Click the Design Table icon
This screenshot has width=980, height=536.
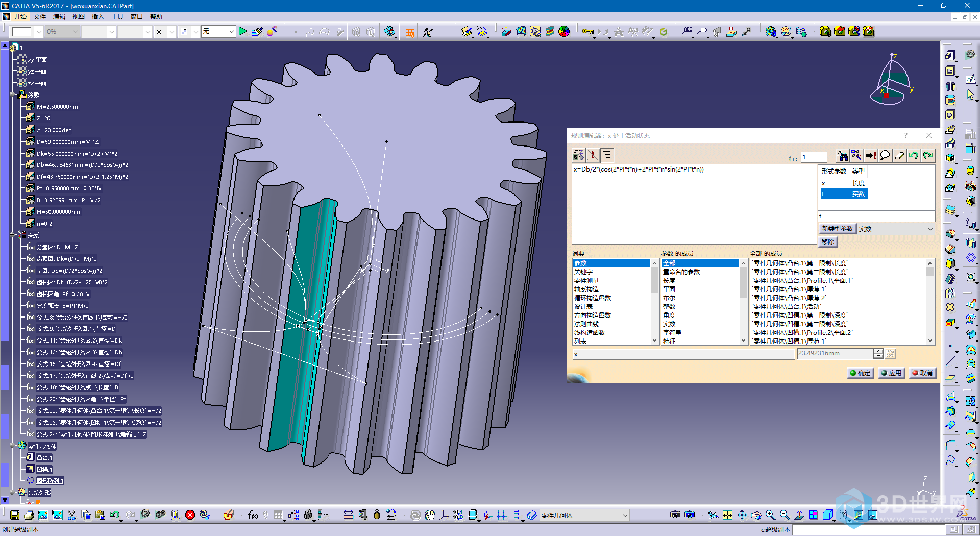click(278, 515)
